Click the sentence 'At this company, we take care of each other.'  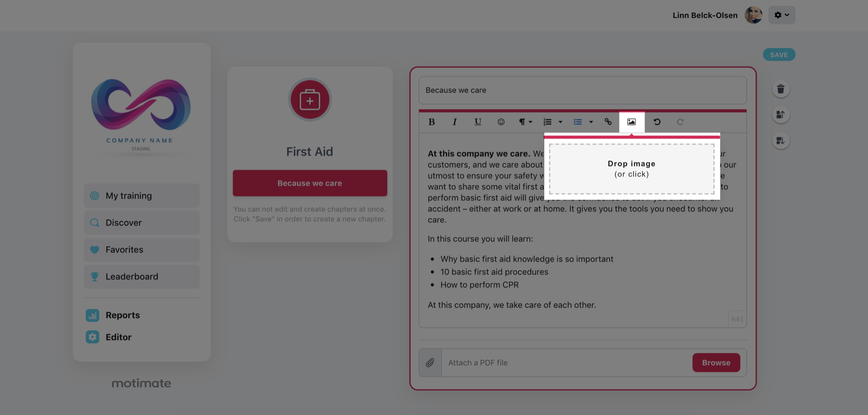coord(512,305)
